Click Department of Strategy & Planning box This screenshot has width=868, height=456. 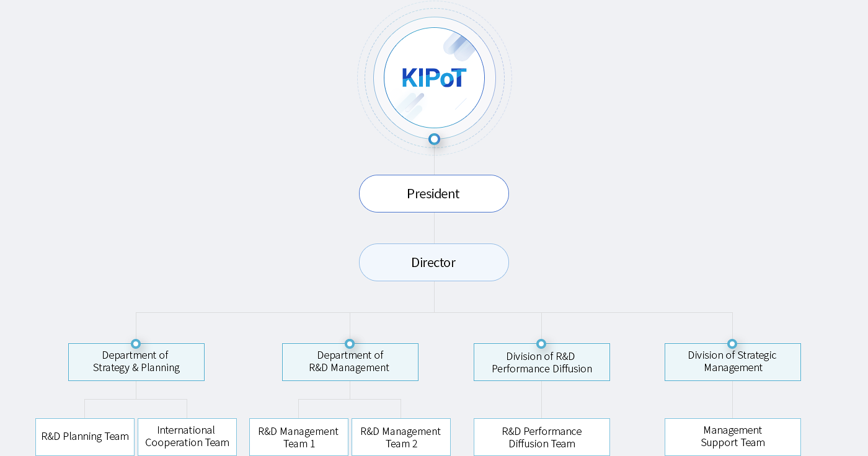point(136,362)
